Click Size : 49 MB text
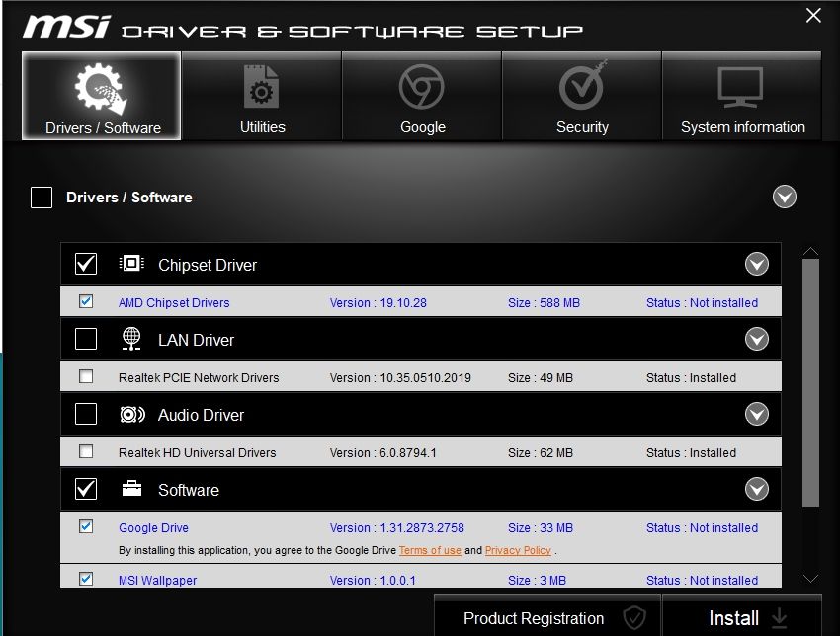Image resolution: width=840 pixels, height=636 pixels. [540, 378]
